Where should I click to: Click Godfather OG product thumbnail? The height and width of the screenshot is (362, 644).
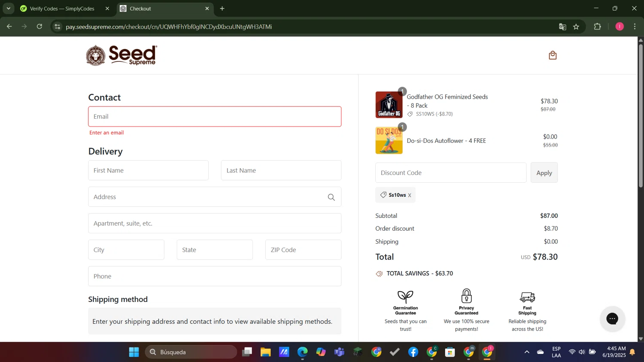(389, 105)
